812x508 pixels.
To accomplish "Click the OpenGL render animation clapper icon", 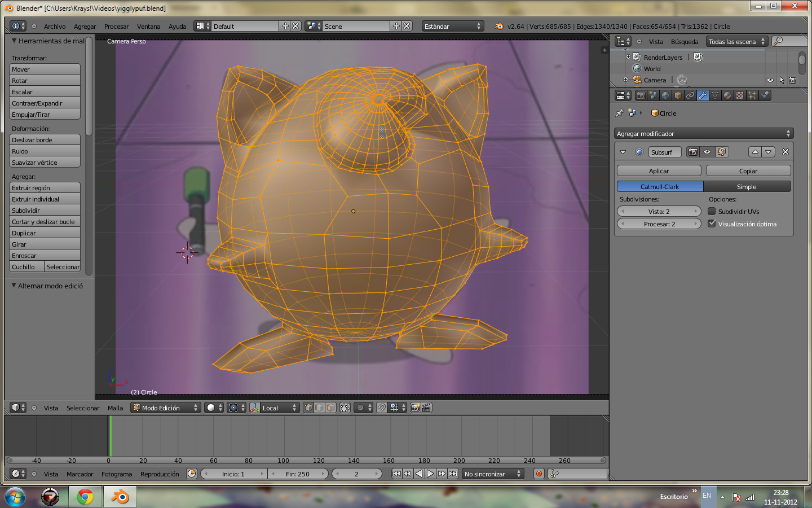I will (426, 408).
